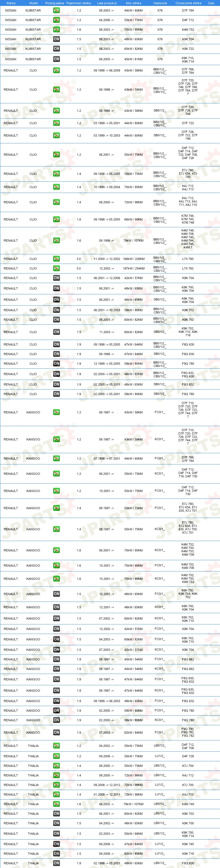Click the Moc silnika column header
Viewport: 220px width, 868px height.
coord(133,3)
